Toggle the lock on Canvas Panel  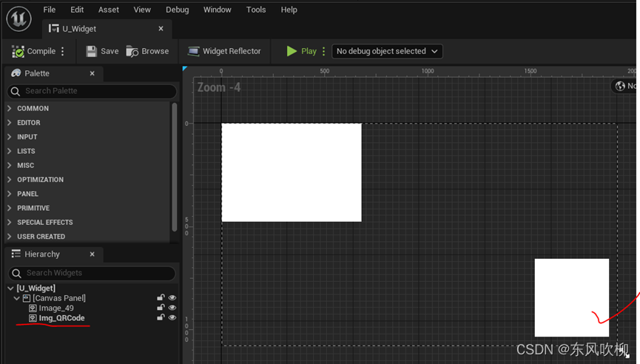(161, 297)
